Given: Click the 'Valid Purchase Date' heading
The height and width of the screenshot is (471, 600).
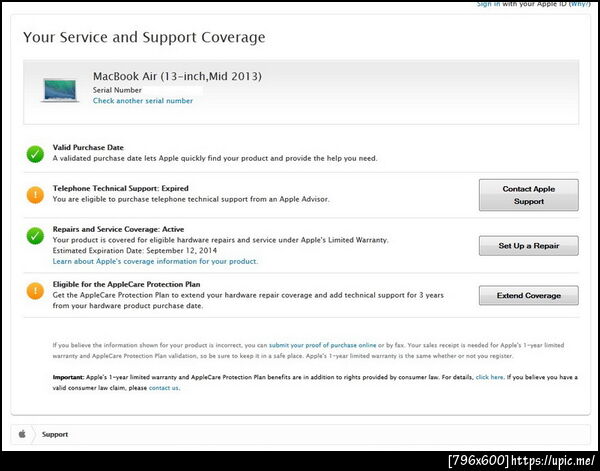Looking at the screenshot, I should pos(88,147).
